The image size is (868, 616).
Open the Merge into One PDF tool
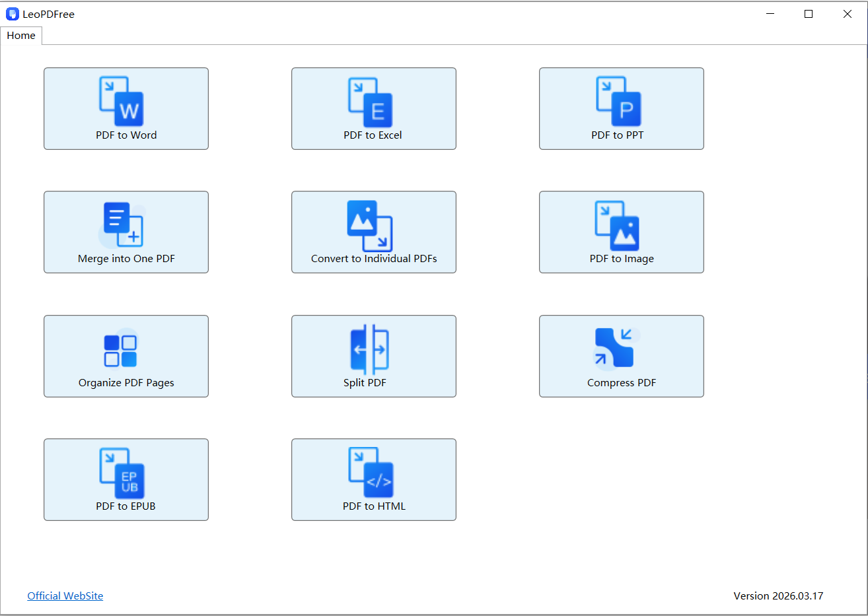[x=126, y=232]
